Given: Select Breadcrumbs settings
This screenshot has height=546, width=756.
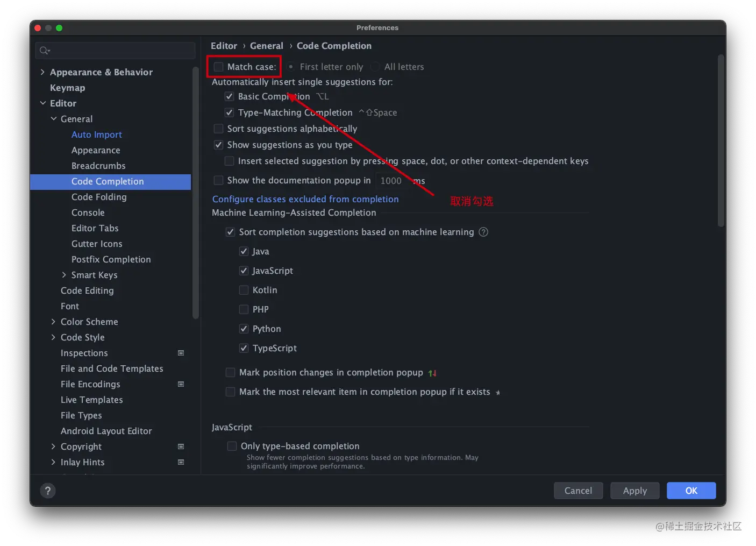Looking at the screenshot, I should 98,166.
